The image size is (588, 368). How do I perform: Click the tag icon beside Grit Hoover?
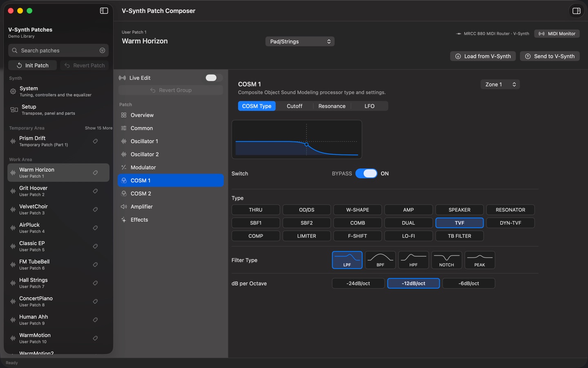coord(95,191)
